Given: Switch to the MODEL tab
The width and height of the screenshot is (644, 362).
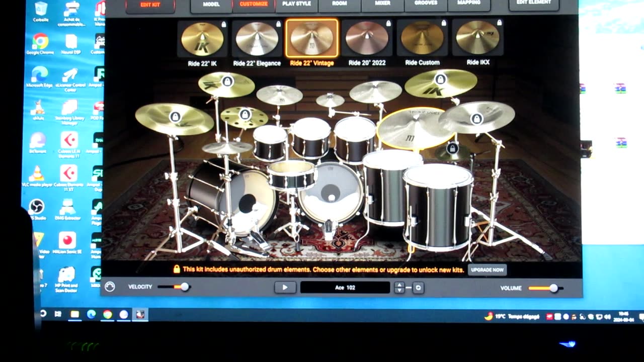Looking at the screenshot, I should (211, 5).
